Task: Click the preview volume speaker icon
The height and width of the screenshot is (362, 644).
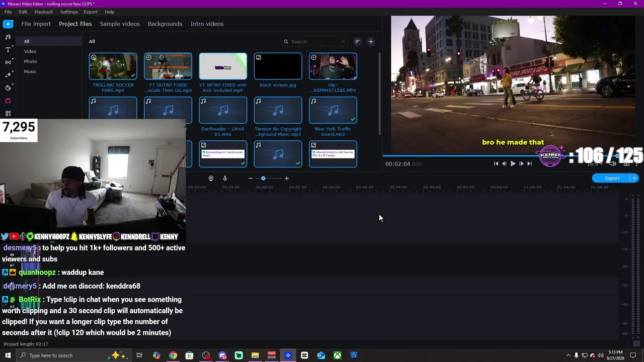Action: coord(613,164)
